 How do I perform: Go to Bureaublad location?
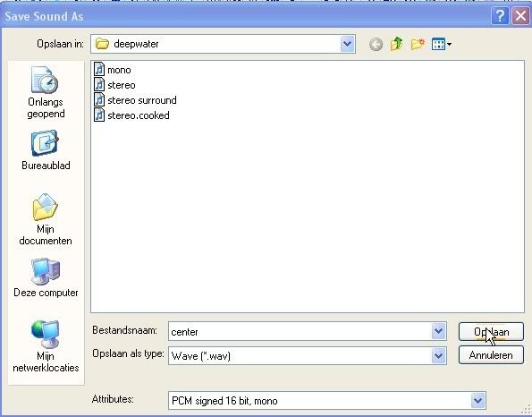[46, 149]
